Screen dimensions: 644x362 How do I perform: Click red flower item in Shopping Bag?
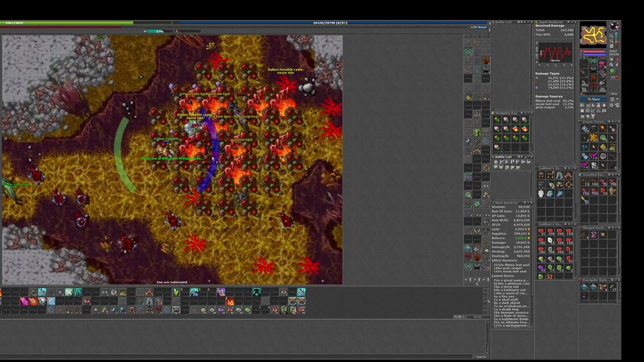(x=515, y=129)
